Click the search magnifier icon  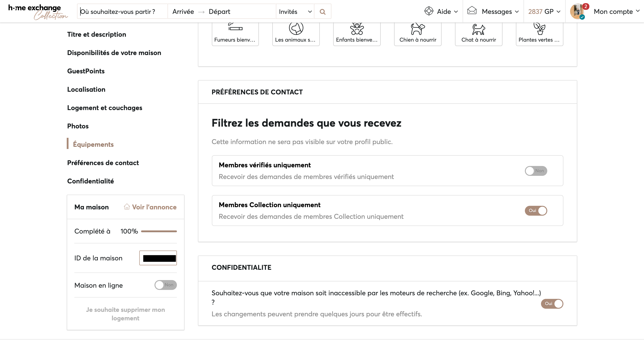322,12
